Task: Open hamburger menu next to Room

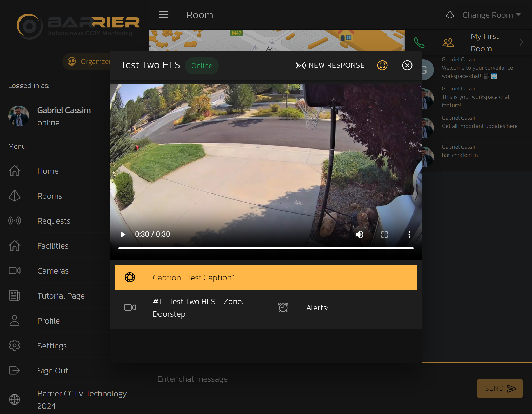Action: pyautogui.click(x=164, y=15)
